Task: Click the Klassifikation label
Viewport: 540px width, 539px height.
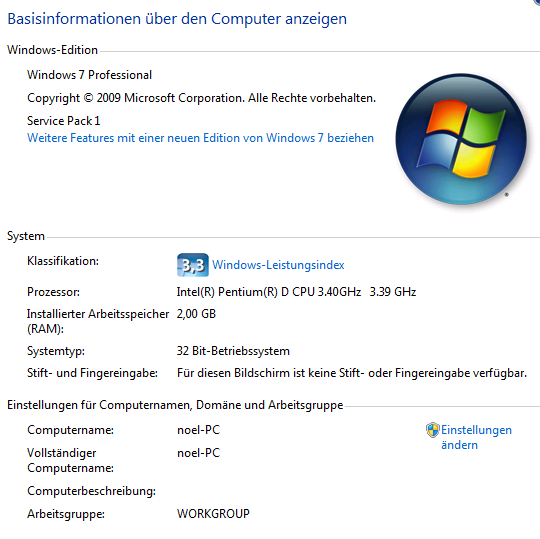Action: [x=63, y=261]
